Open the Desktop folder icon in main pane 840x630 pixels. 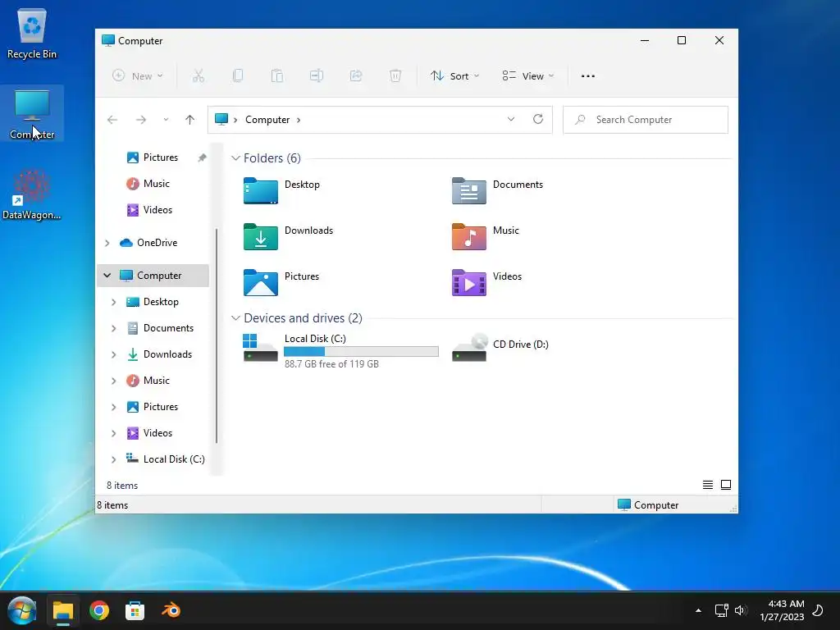tap(260, 190)
